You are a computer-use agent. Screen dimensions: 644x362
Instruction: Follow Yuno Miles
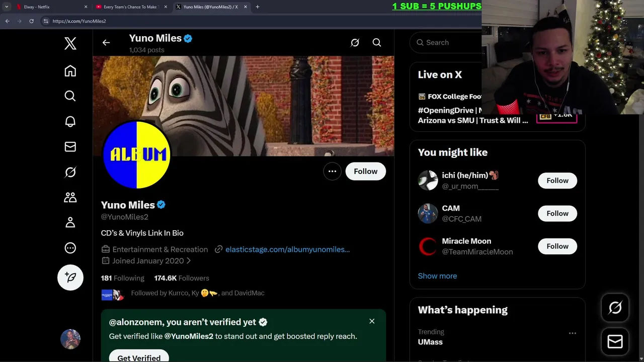(366, 171)
